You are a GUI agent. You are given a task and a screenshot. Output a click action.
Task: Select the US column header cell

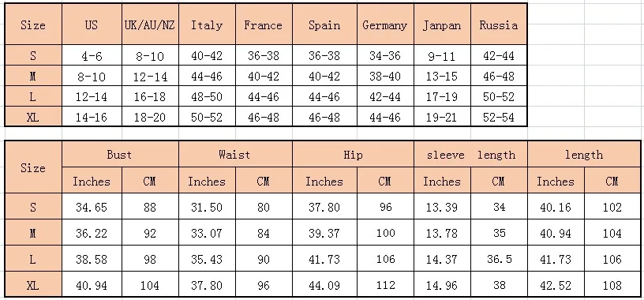tap(92, 24)
